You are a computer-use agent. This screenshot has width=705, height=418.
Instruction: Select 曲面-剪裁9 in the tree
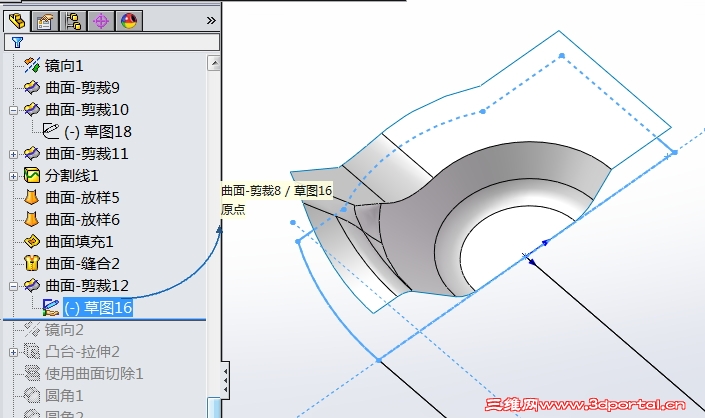coord(82,88)
